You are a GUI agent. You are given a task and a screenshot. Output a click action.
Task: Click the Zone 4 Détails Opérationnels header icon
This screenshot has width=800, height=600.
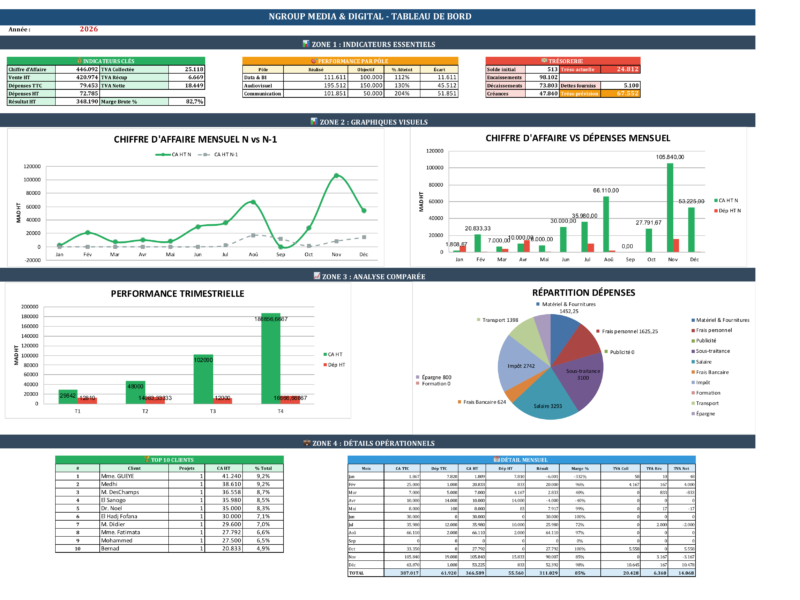[x=305, y=442]
